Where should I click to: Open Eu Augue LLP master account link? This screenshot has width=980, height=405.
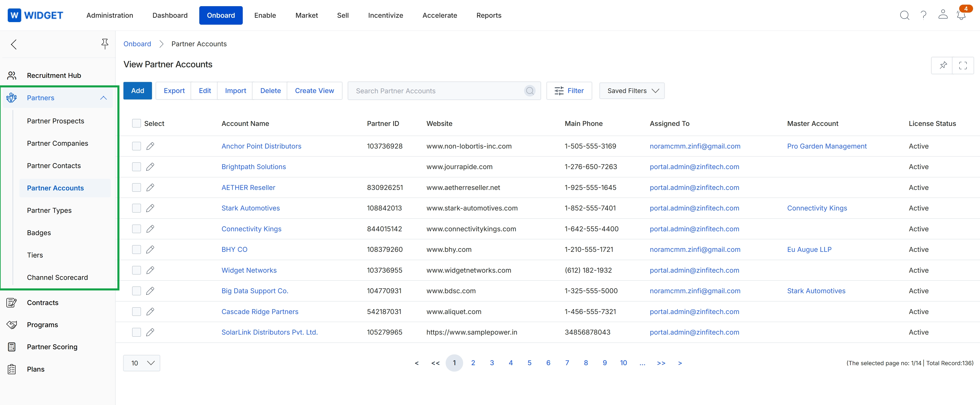click(809, 250)
